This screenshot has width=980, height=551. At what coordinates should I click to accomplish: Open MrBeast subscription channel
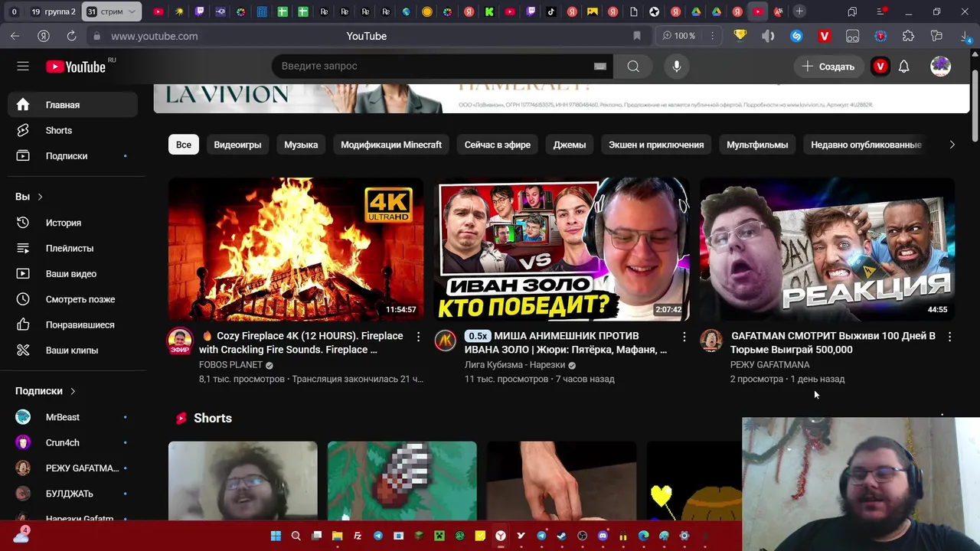click(73, 417)
